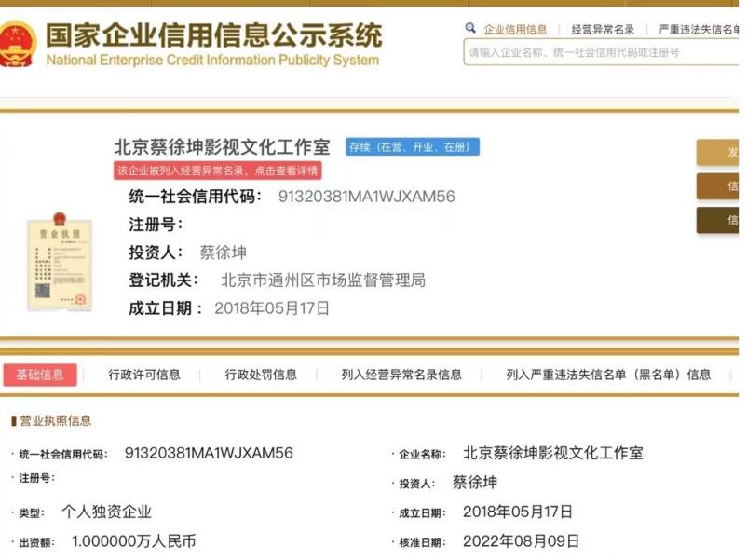The image size is (747, 560).
Task: Click the site title 国家企业信用信息公示系统
Action: coord(213,37)
